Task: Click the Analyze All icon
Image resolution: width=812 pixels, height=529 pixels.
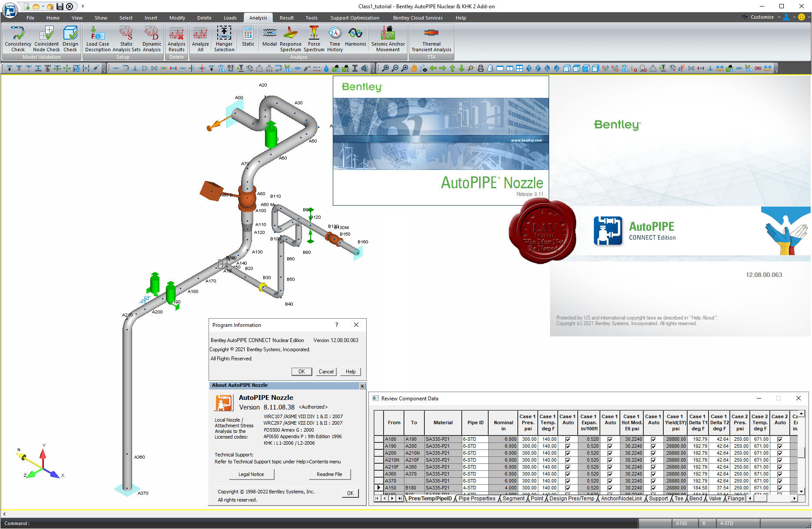Action: coord(200,39)
